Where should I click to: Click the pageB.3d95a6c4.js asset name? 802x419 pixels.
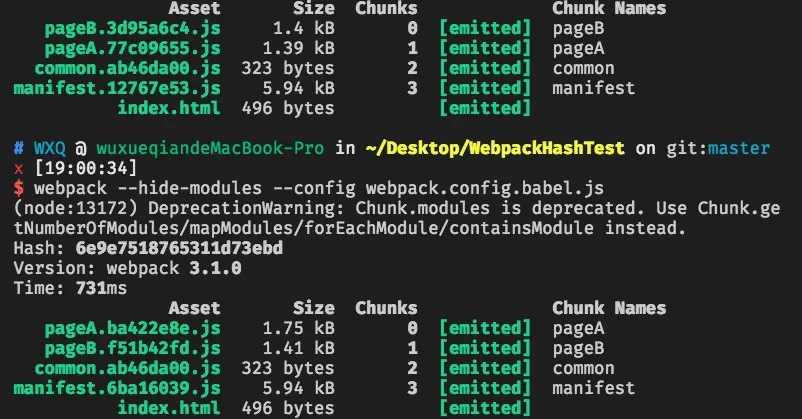point(132,29)
